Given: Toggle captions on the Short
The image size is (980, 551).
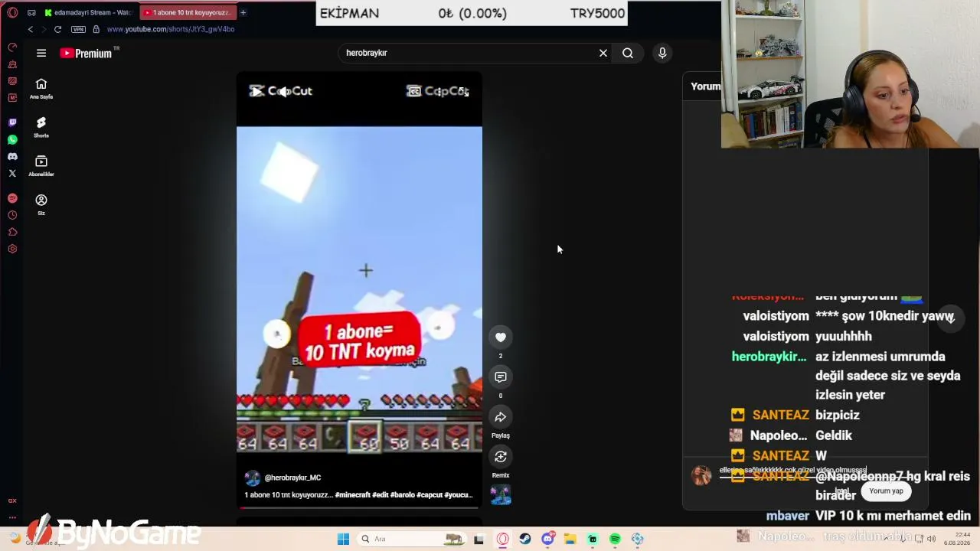Looking at the screenshot, I should tap(414, 92).
